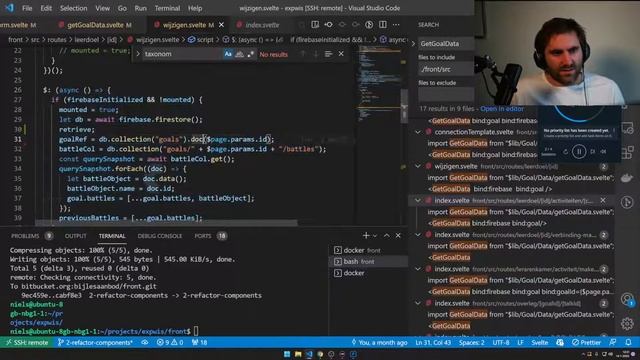Viewport: 640px width, 360px height.
Task: Go to previous match arrow
Action: point(302,54)
